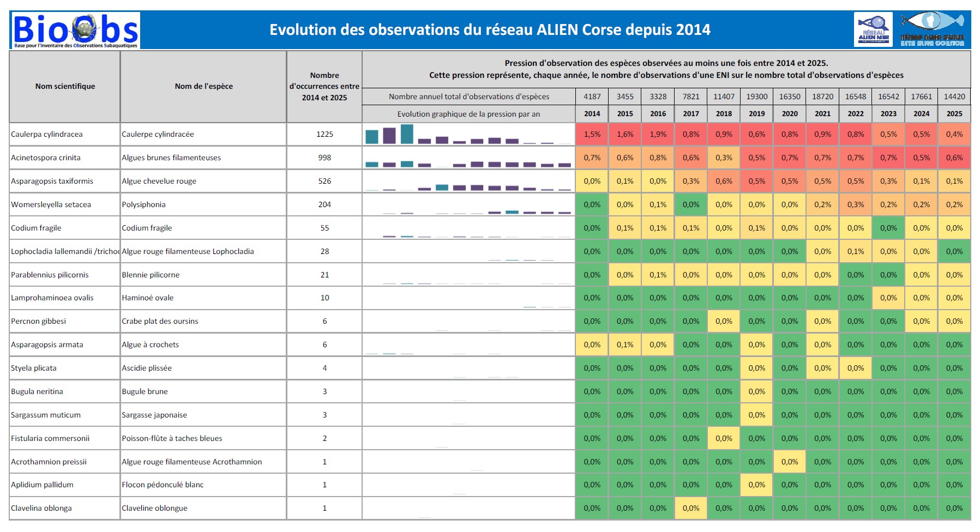Image resolution: width=980 pixels, height=532 pixels.
Task: Click the annual total 19300 cell
Action: pos(756,96)
